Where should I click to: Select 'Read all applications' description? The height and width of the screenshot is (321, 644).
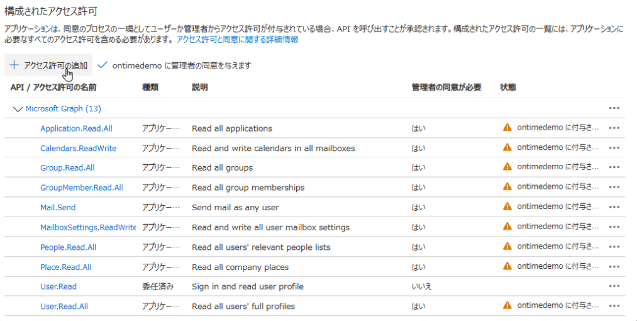[232, 128]
